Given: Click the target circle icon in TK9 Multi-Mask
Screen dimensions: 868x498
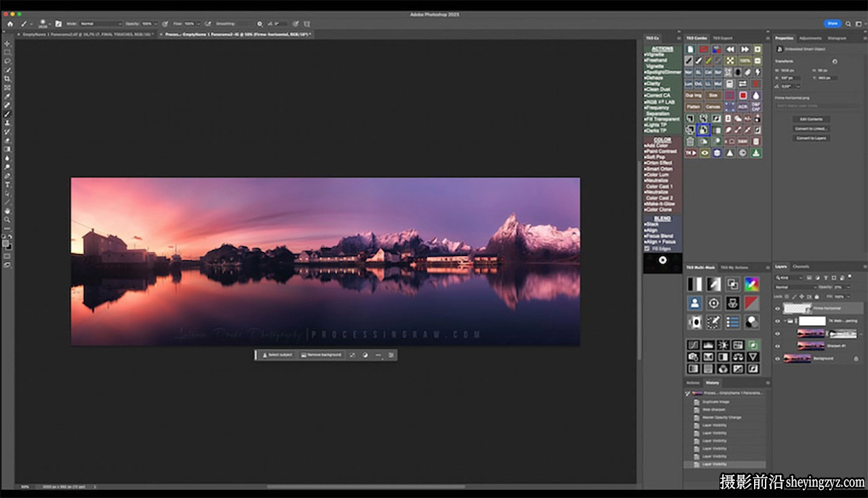Looking at the screenshot, I should point(713,303).
